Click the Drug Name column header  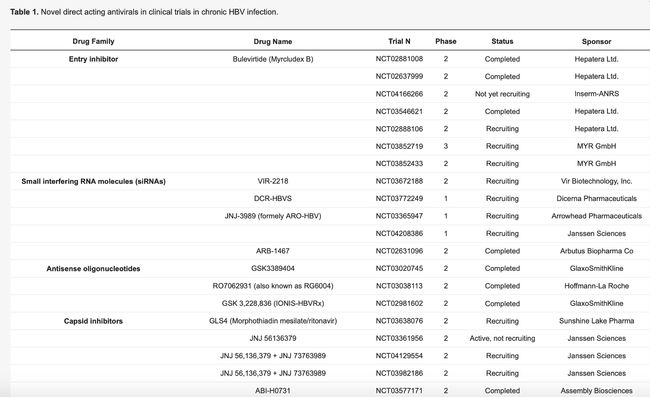pos(273,41)
